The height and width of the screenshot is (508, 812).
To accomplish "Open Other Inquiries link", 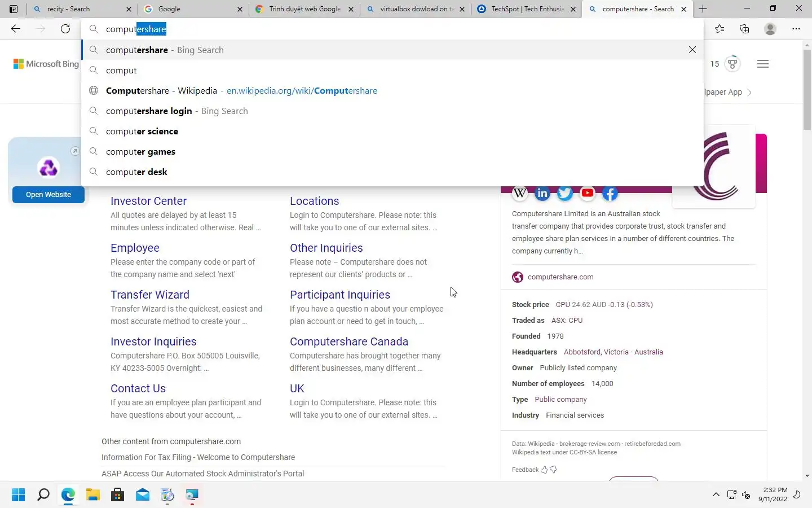I will [x=326, y=248].
